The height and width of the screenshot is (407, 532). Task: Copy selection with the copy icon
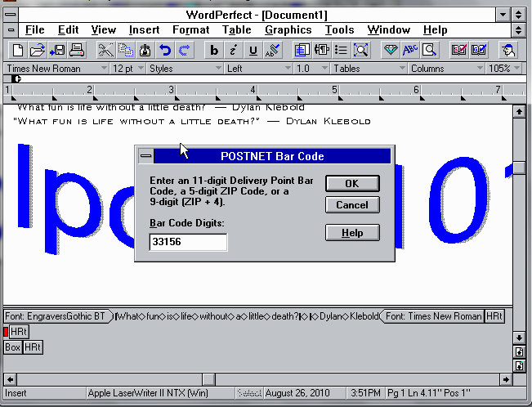[125, 51]
